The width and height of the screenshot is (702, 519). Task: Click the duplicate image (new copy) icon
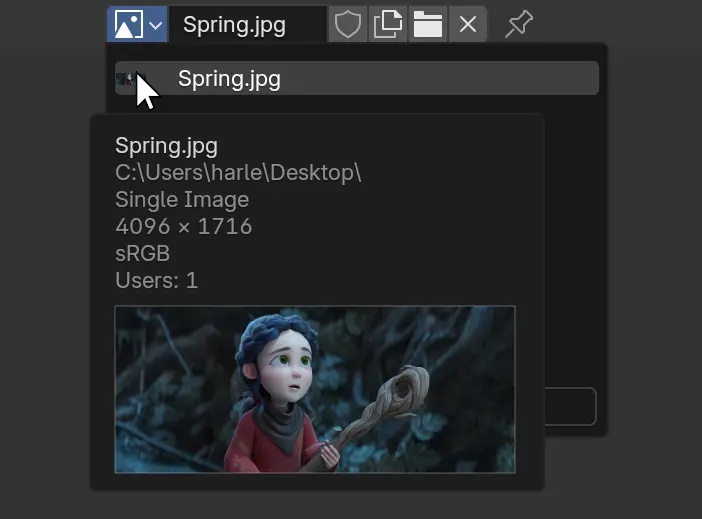coord(388,24)
